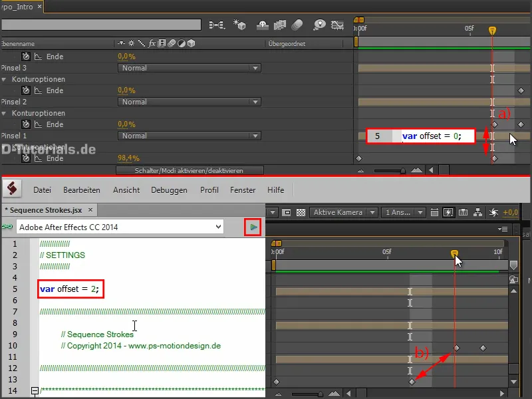Enable frame blending for all layers

(280, 25)
